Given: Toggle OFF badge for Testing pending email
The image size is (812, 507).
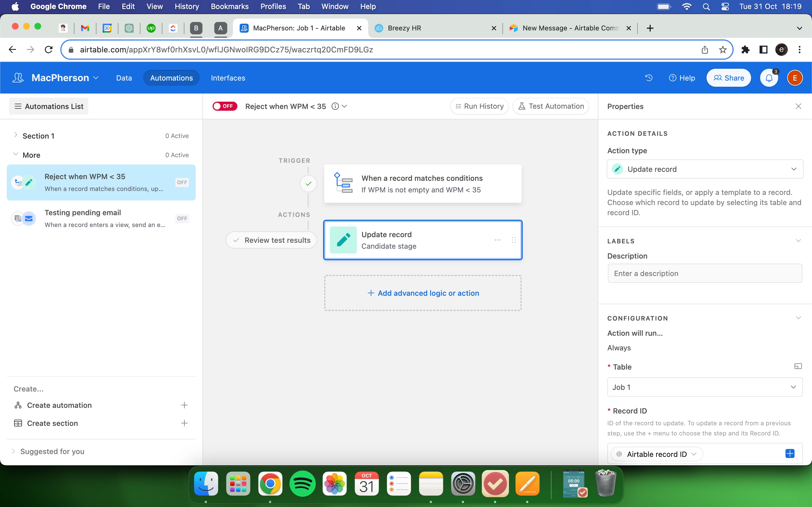Looking at the screenshot, I should pos(182,219).
